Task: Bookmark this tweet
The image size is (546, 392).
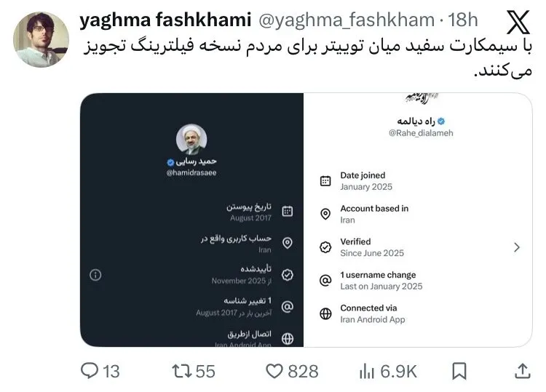Action: (459, 372)
